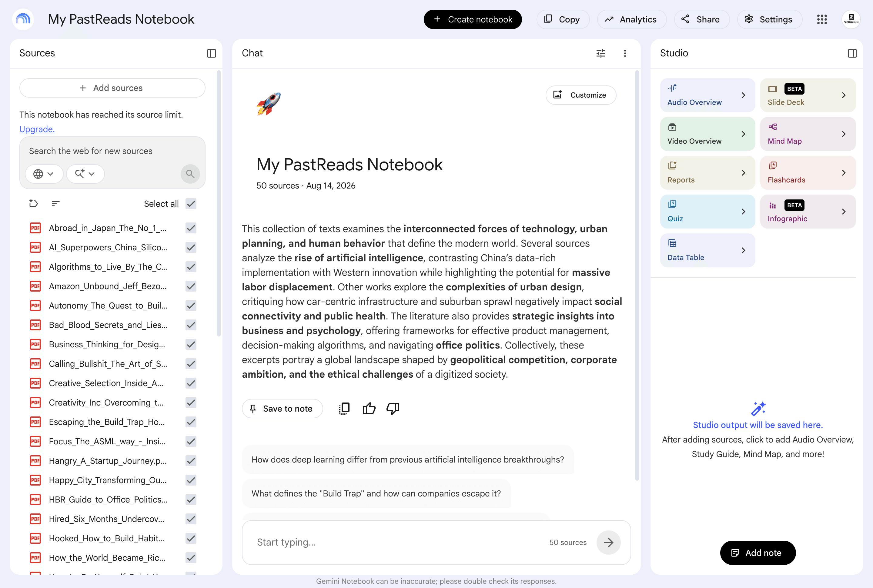Click the Slide Deck icon

point(772,89)
